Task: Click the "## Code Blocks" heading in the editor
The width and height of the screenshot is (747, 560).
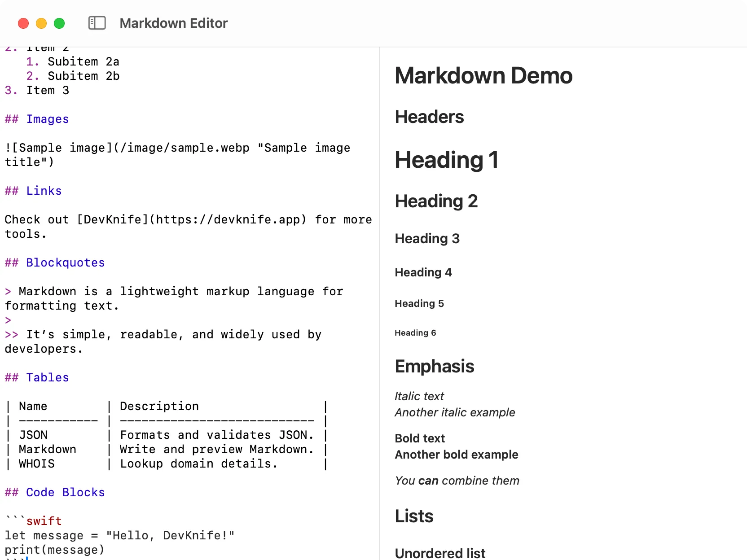Action: click(x=54, y=492)
